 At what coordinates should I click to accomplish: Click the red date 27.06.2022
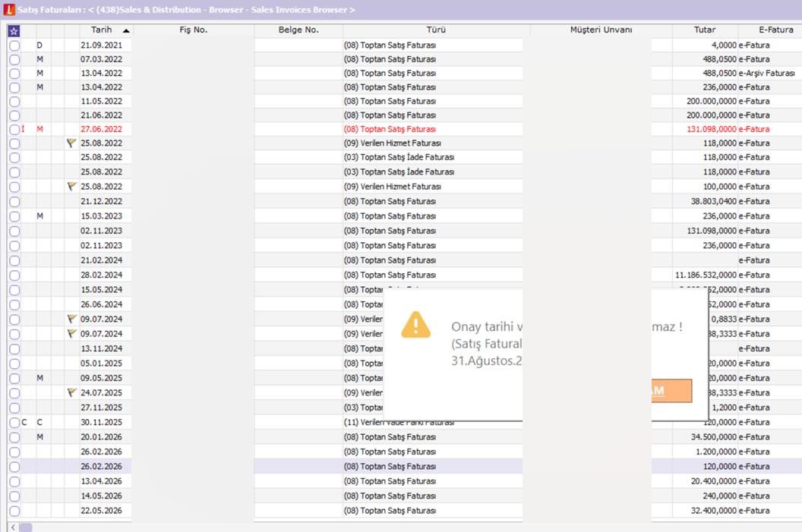tap(101, 129)
